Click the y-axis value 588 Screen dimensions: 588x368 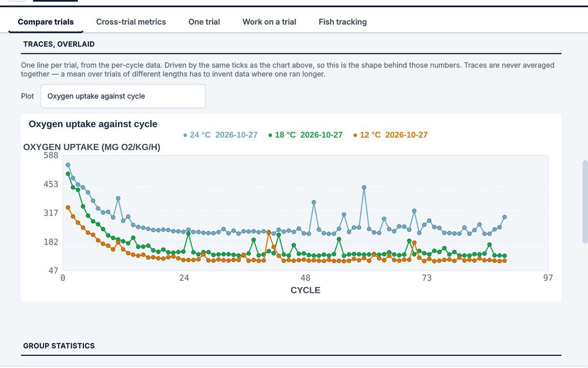(51, 155)
